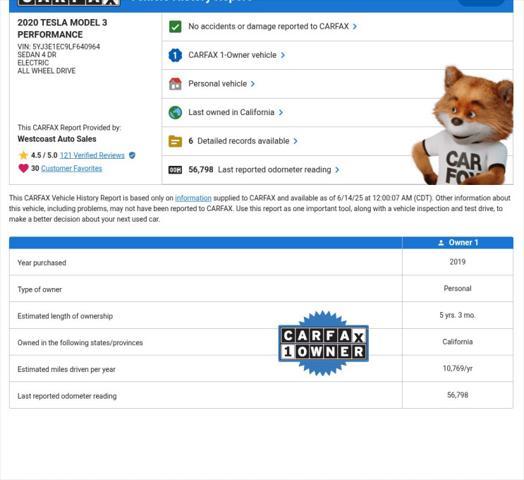Expand the chevron after Detailed records available

295,141
